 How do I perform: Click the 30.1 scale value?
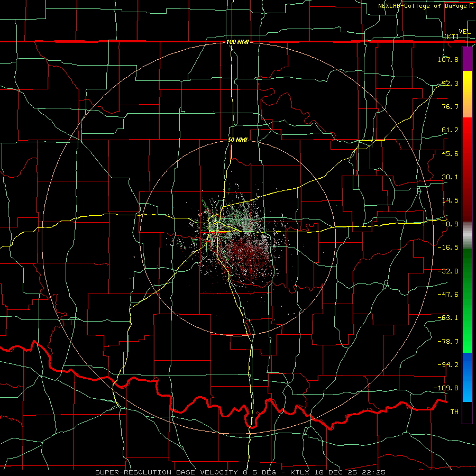[450, 177]
